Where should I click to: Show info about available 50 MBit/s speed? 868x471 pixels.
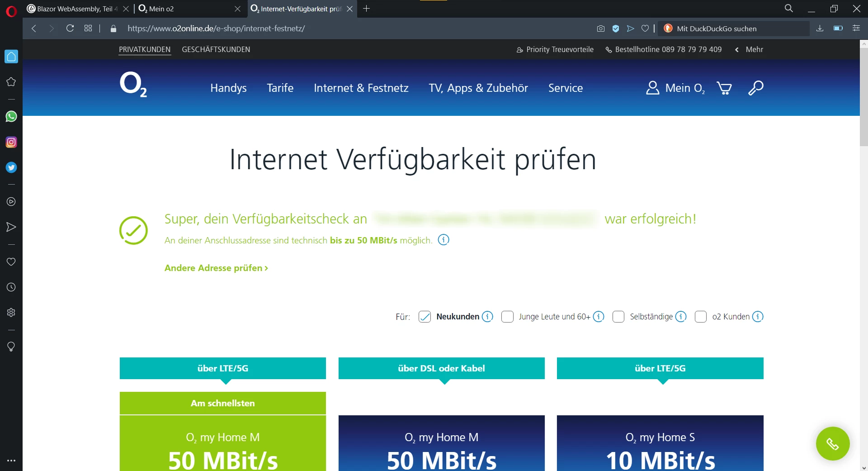[x=443, y=240]
